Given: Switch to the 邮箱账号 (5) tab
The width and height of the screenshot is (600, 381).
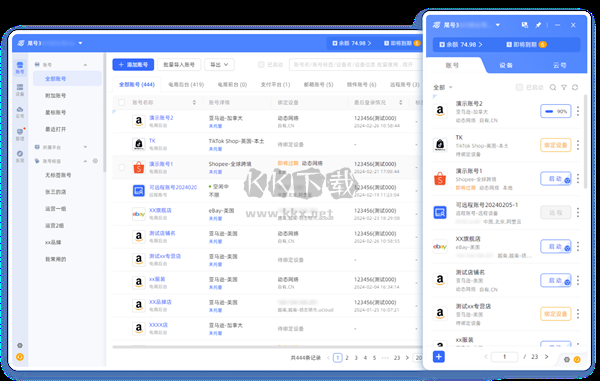Looking at the screenshot, I should pos(318,85).
